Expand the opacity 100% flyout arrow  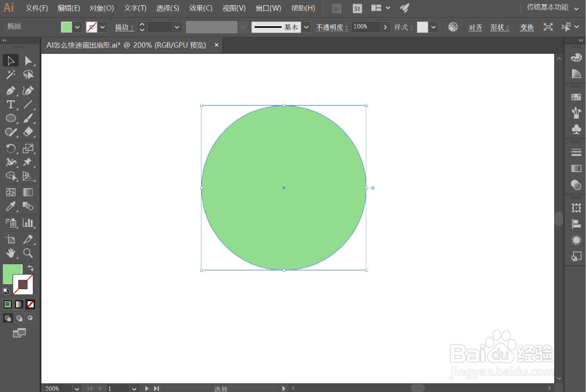(x=385, y=27)
